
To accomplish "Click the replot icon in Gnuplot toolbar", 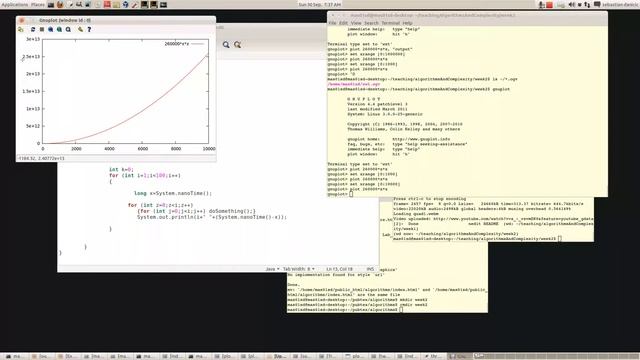I will [x=33, y=29].
